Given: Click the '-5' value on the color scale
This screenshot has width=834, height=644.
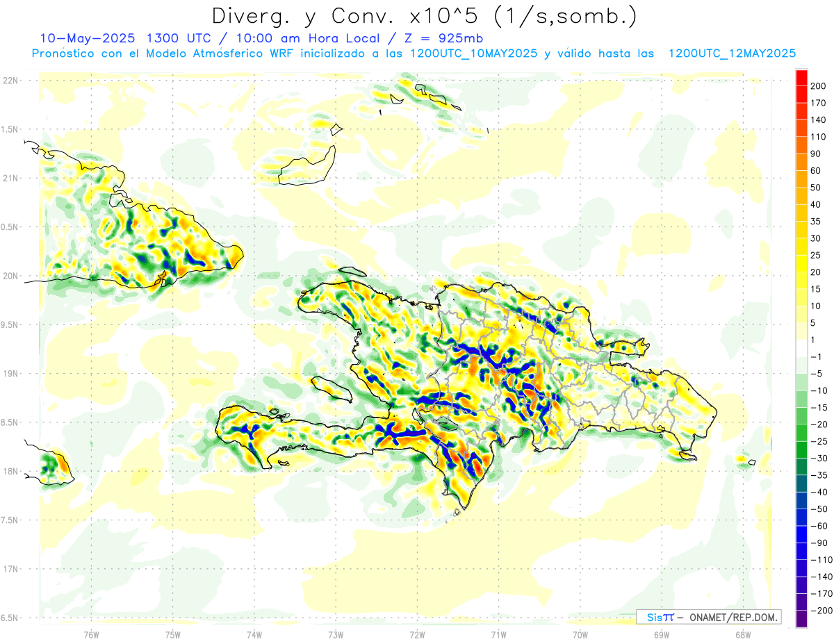Looking at the screenshot, I should pyautogui.click(x=816, y=374).
